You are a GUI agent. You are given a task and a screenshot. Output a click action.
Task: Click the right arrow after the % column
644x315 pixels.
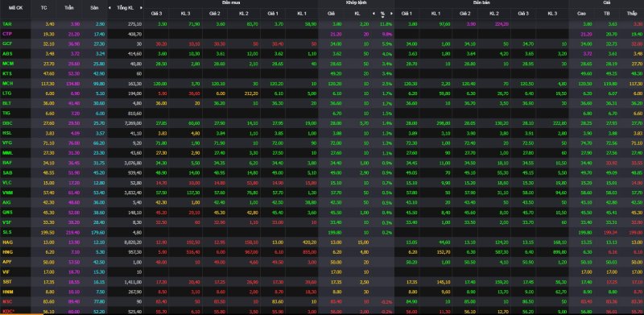pyautogui.click(x=391, y=14)
